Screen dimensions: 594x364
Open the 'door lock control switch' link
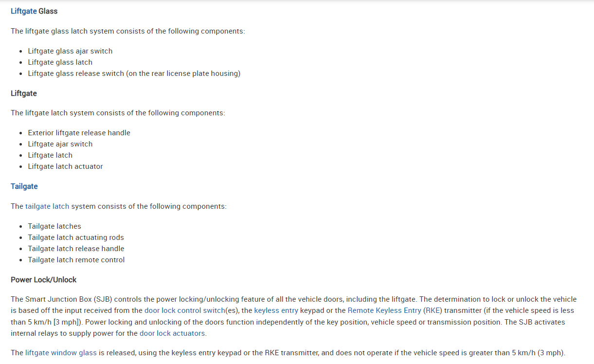click(x=184, y=310)
